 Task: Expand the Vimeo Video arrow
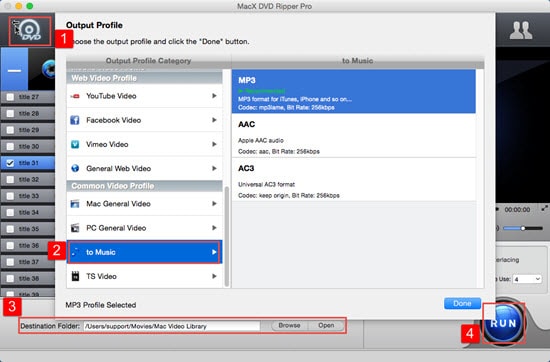(214, 144)
